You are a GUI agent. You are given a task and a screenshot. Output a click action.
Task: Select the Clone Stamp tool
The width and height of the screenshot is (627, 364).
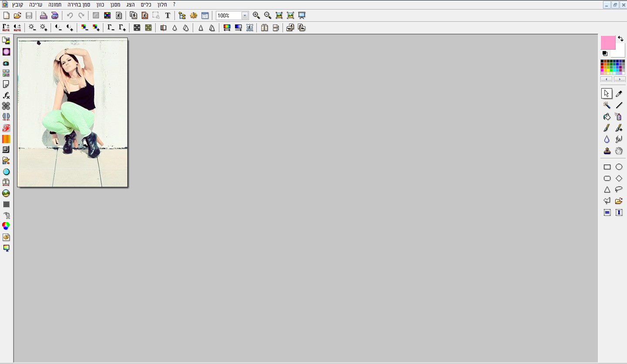pyautogui.click(x=607, y=151)
